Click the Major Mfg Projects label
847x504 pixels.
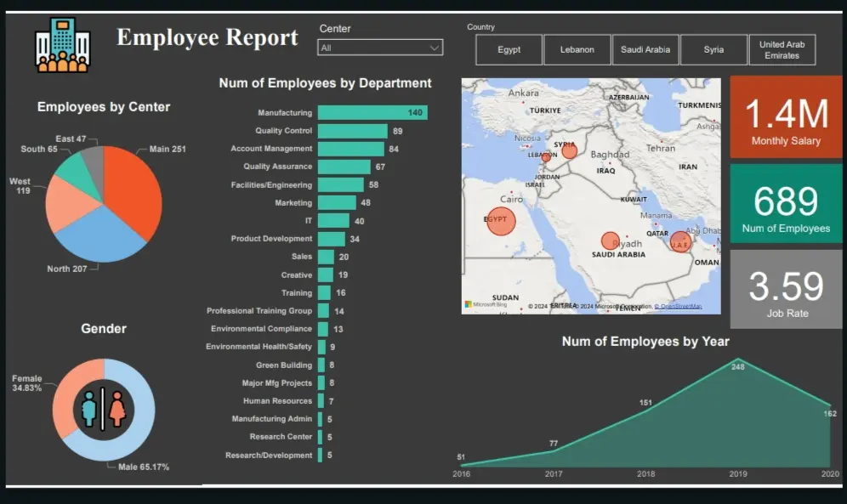tap(277, 383)
